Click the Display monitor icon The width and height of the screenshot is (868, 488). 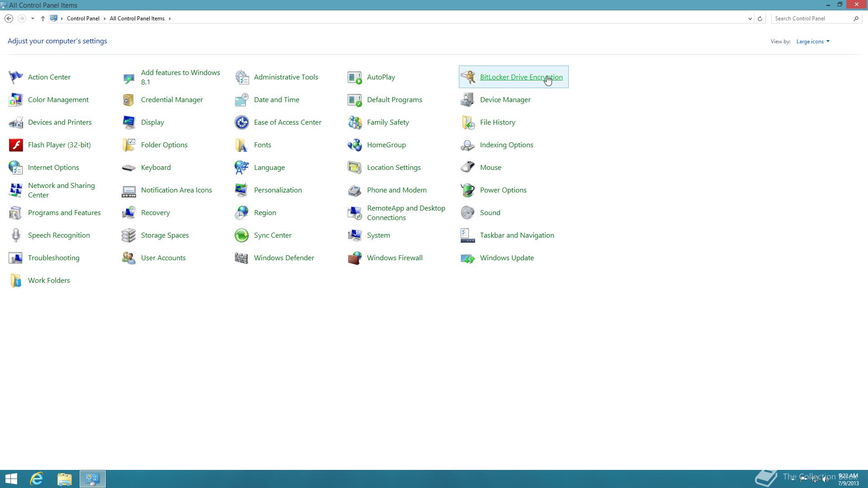[129, 122]
